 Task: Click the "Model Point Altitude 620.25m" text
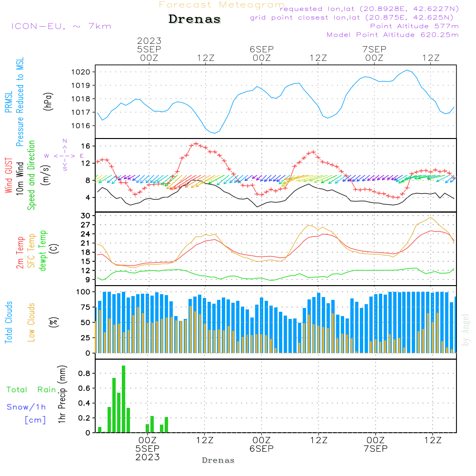[x=393, y=35]
